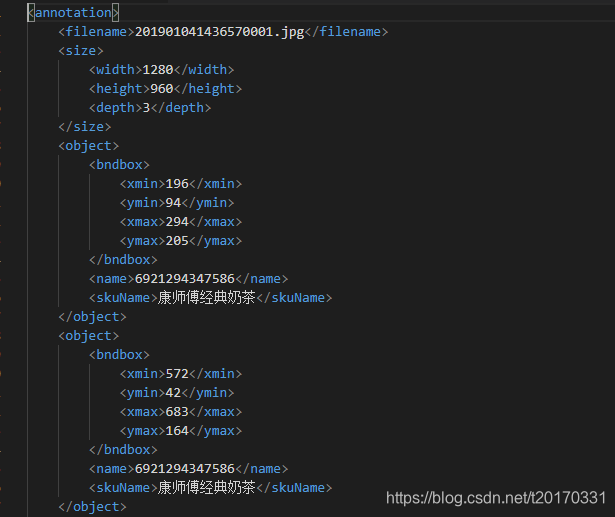
Task: Click </bndbox> tag below ymax 164
Action: click(x=123, y=450)
